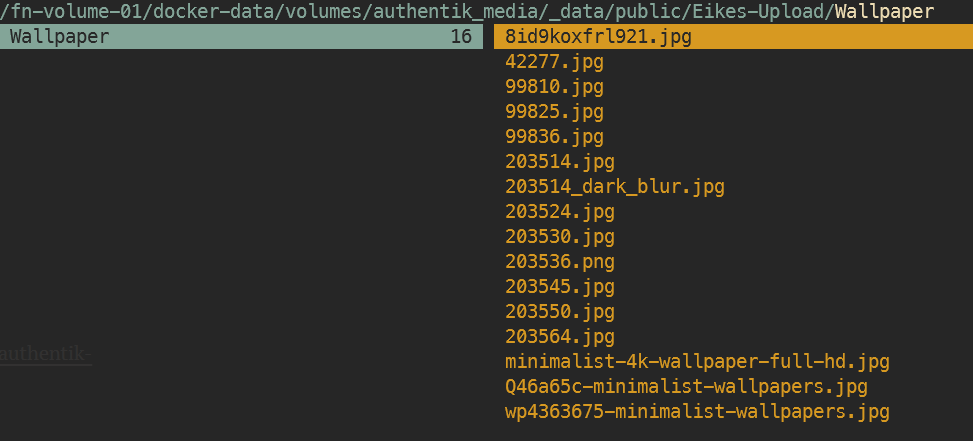Select file 203536.png
Screen dimensions: 973x441
[560, 262]
